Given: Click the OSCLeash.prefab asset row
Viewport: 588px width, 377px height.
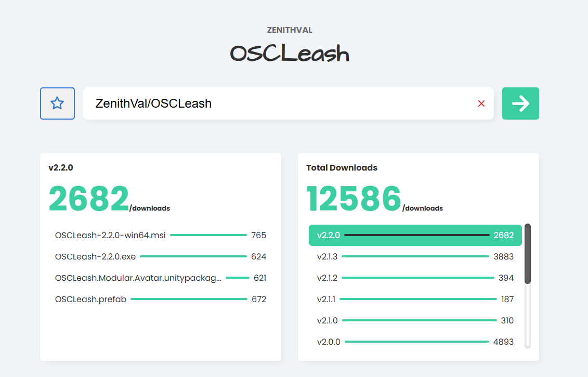Looking at the screenshot, I should tap(160, 299).
